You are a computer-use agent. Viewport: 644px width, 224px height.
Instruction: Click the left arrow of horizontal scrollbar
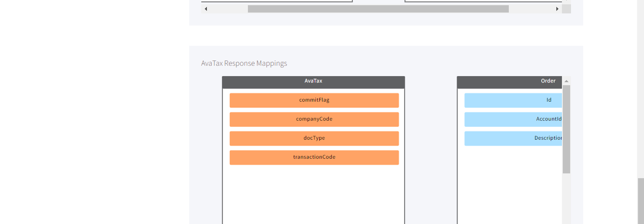click(206, 9)
